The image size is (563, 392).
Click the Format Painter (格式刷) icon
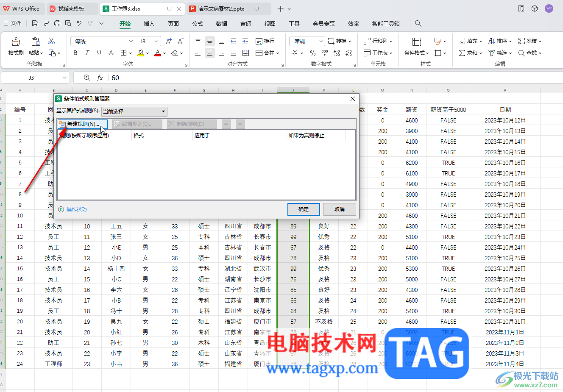pos(16,42)
